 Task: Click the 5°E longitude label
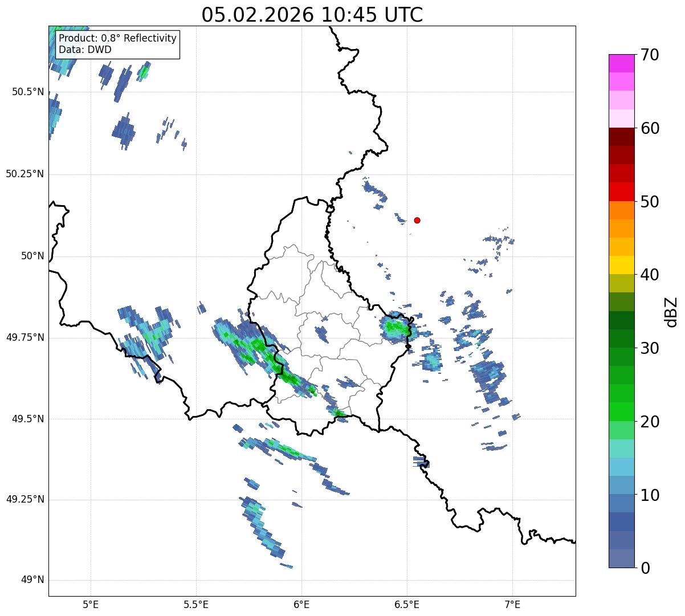coord(91,604)
